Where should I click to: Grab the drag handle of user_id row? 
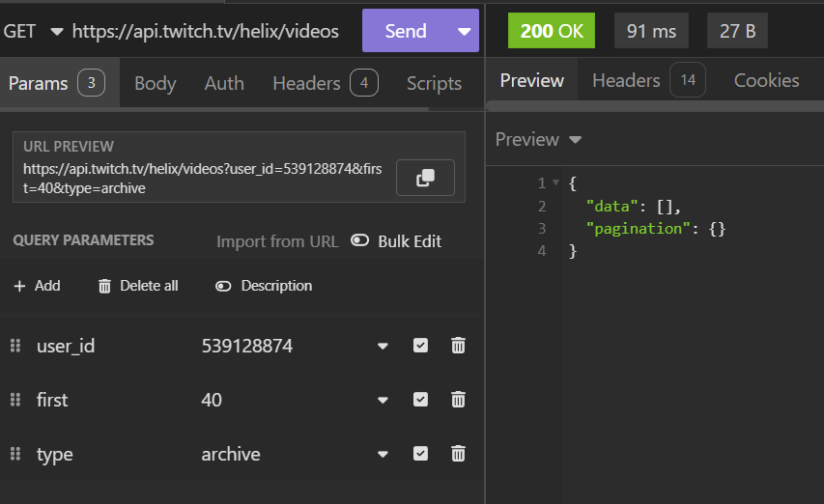[15, 346]
